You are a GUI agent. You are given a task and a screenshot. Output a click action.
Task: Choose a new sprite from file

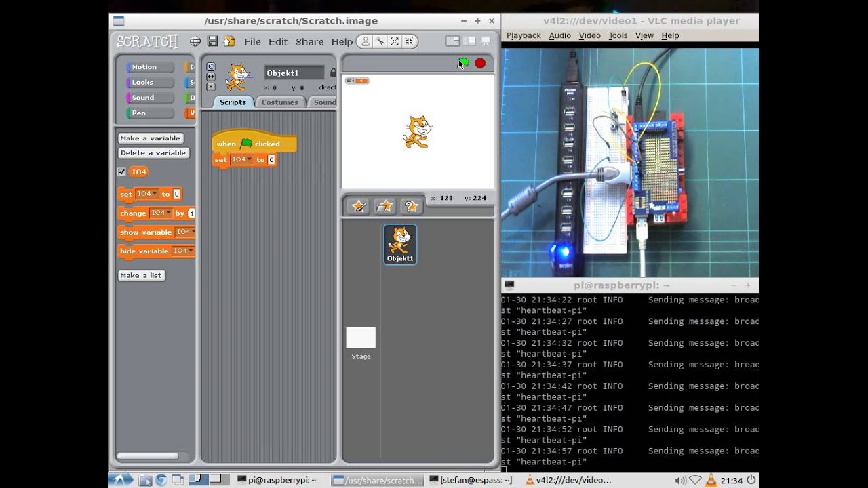(x=384, y=206)
